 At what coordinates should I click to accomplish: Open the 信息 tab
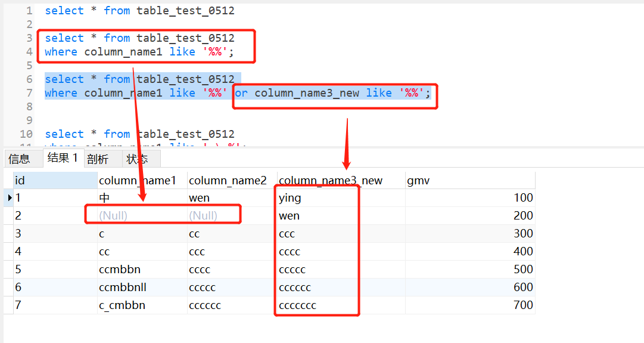pyautogui.click(x=23, y=159)
